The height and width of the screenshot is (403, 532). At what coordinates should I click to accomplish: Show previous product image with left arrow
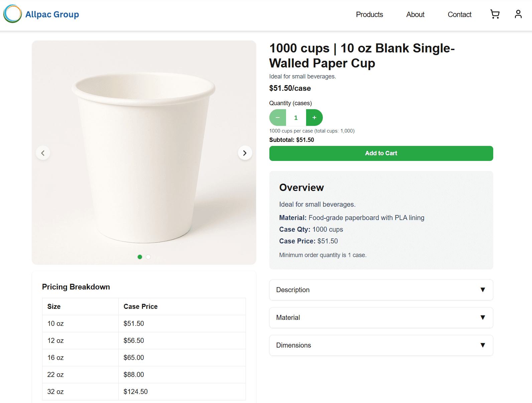tap(43, 153)
